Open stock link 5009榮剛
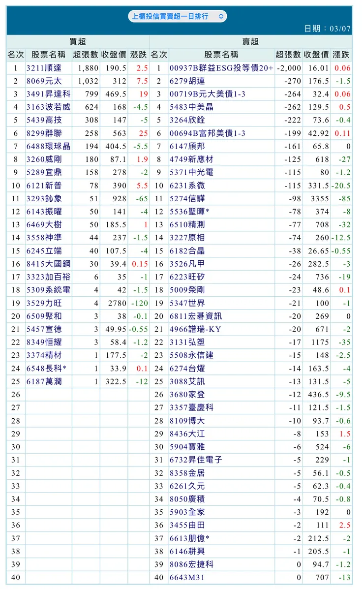Screen dimensions: 364x589 [187, 290]
